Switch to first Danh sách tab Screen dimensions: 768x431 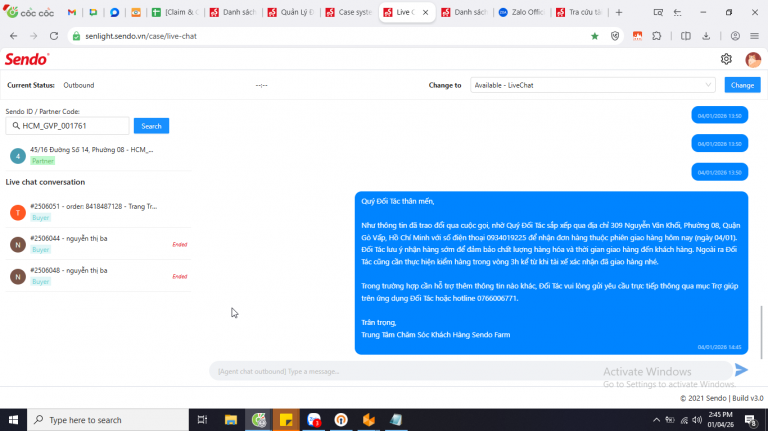tap(233, 12)
